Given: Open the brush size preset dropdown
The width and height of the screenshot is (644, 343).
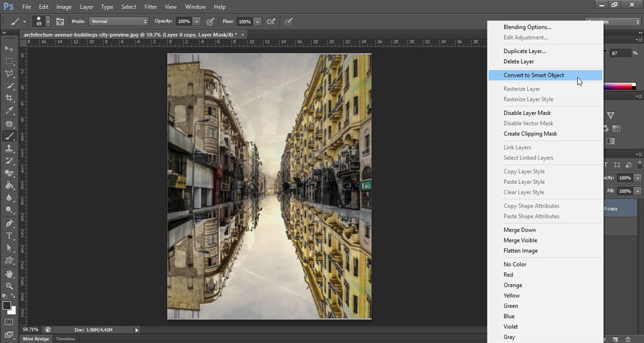Looking at the screenshot, I should (48, 21).
